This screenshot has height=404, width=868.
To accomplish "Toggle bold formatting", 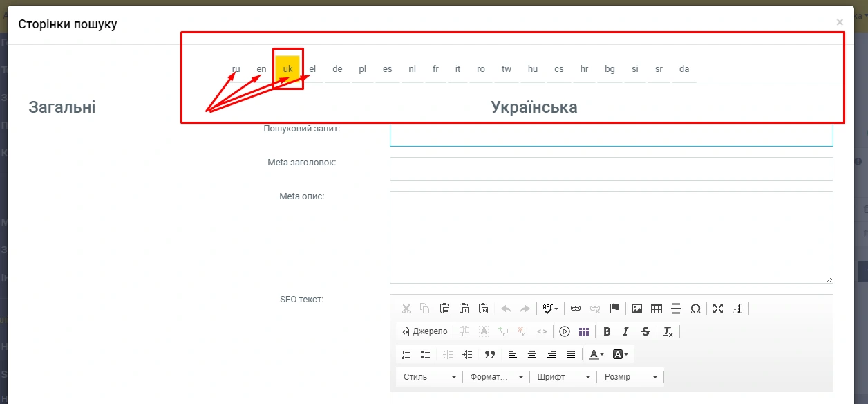I will (x=607, y=331).
